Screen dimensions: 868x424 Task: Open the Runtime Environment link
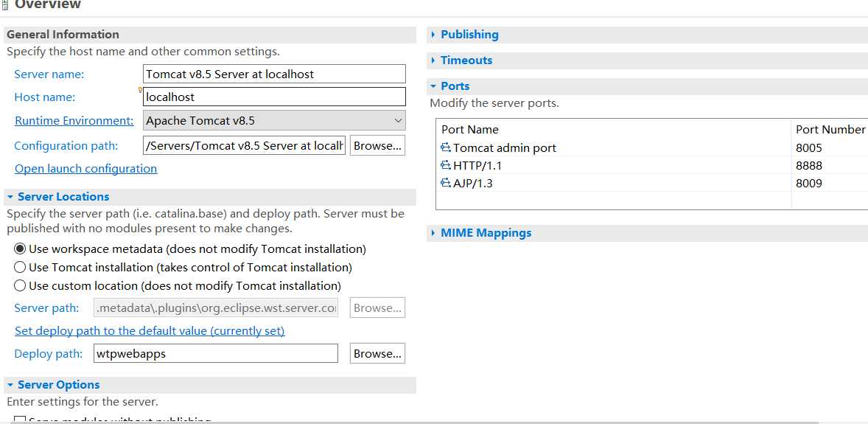point(74,120)
